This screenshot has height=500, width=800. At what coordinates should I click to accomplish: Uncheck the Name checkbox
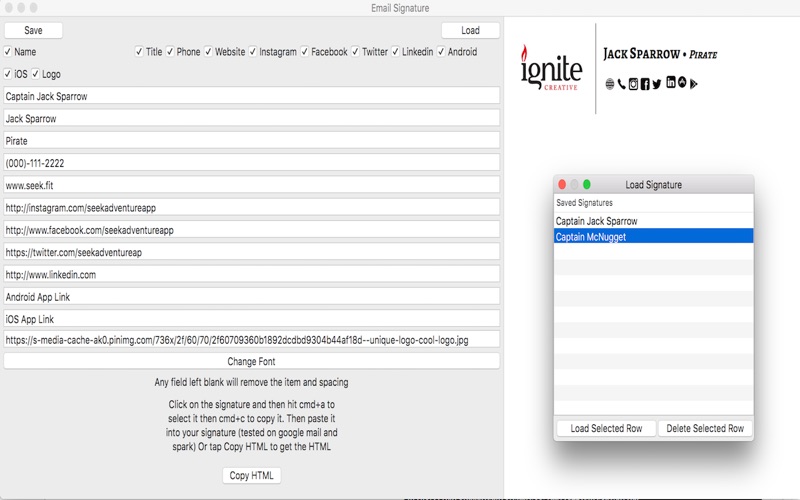(x=9, y=52)
